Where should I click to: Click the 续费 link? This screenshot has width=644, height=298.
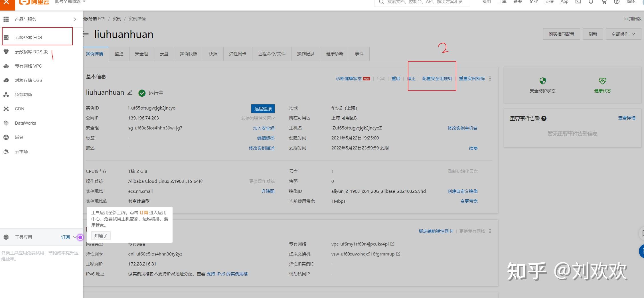[x=473, y=148]
